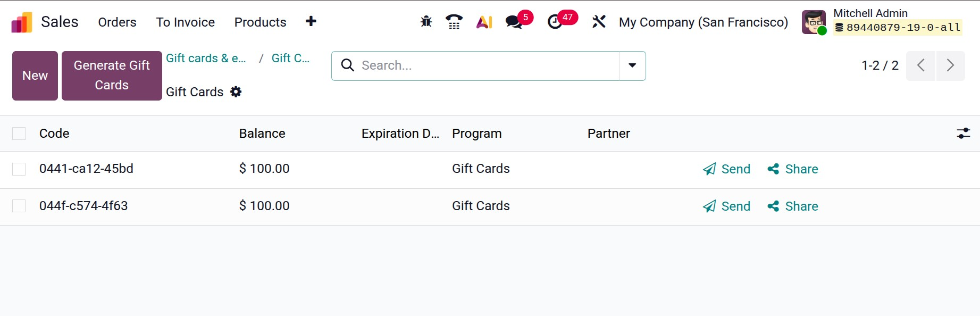Launch the AI assistant icon
Image resolution: width=980 pixels, height=316 pixels.
coord(484,22)
